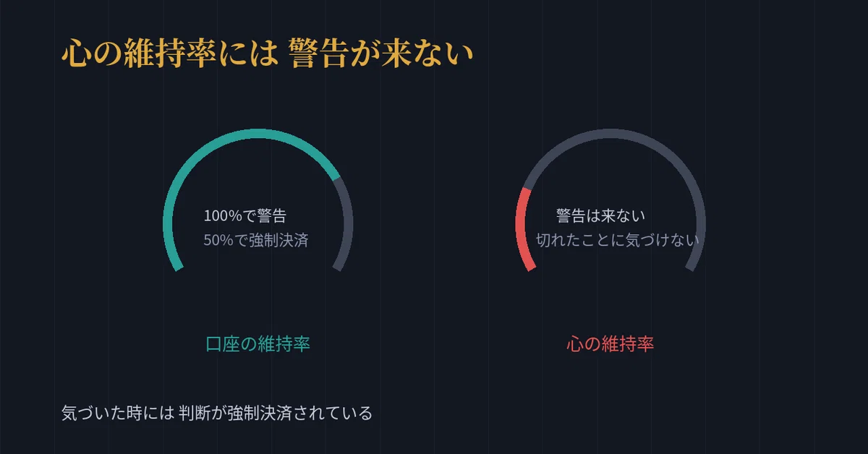Click the gray end segment of left gauge
Screen dimensions: 868x454
coord(346,224)
